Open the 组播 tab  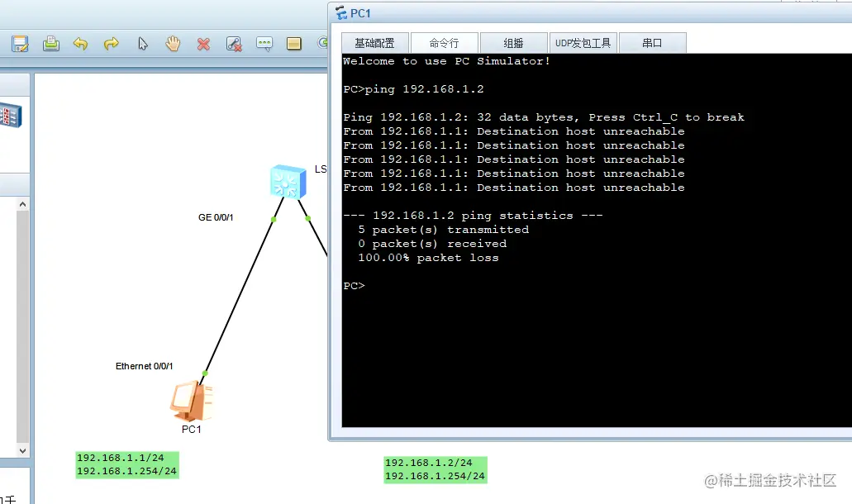(513, 43)
